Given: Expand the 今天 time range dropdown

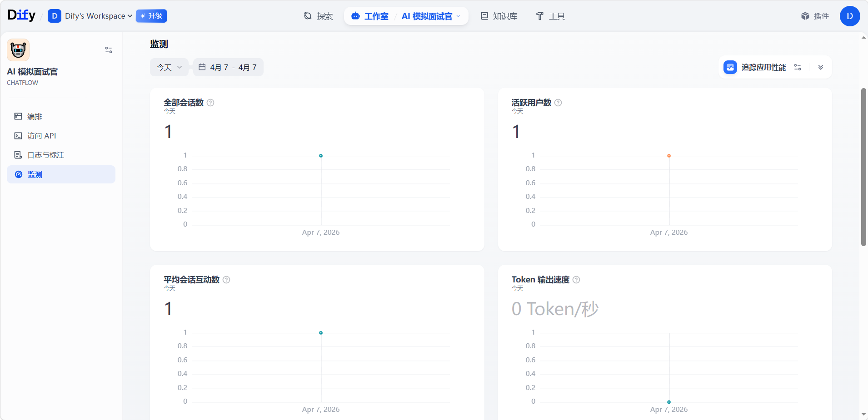Looking at the screenshot, I should coord(169,67).
